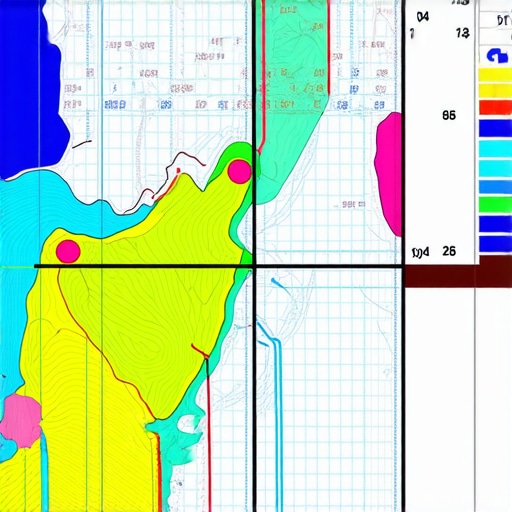The width and height of the screenshot is (512, 512).
Task: Select the magenta area at map's right edge
Action: pyautogui.click(x=389, y=173)
